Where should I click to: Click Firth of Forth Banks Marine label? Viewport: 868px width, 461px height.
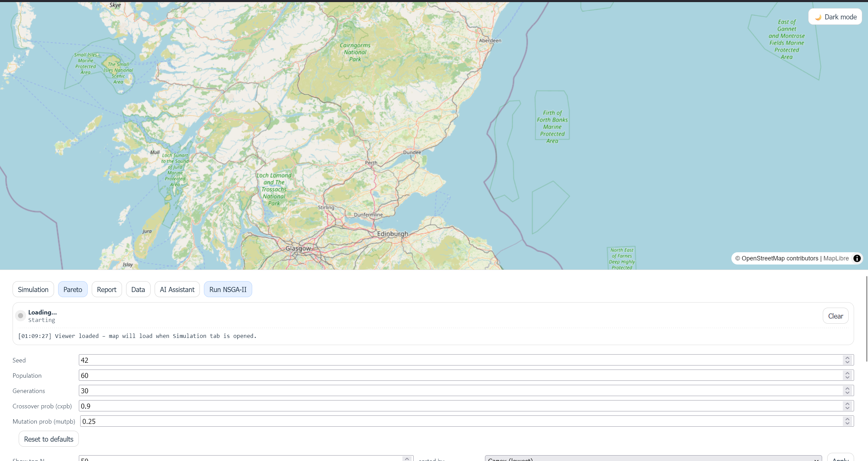(552, 127)
